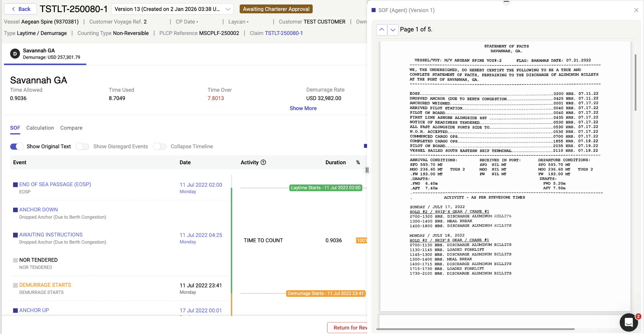Image resolution: width=644 pixels, height=334 pixels.
Task: Click the blue square beside END OF SEA PASSAGE
Action: 15,185
